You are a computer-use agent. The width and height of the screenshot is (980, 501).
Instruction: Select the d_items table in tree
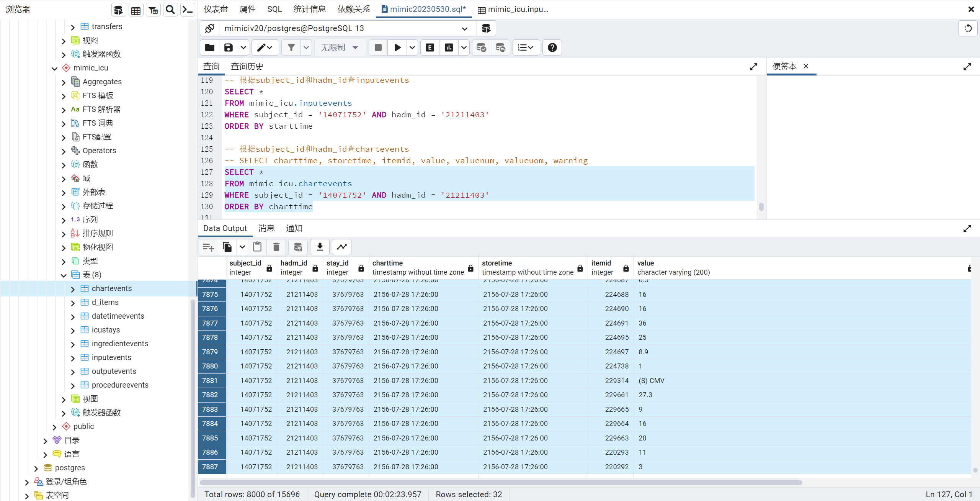tap(105, 302)
